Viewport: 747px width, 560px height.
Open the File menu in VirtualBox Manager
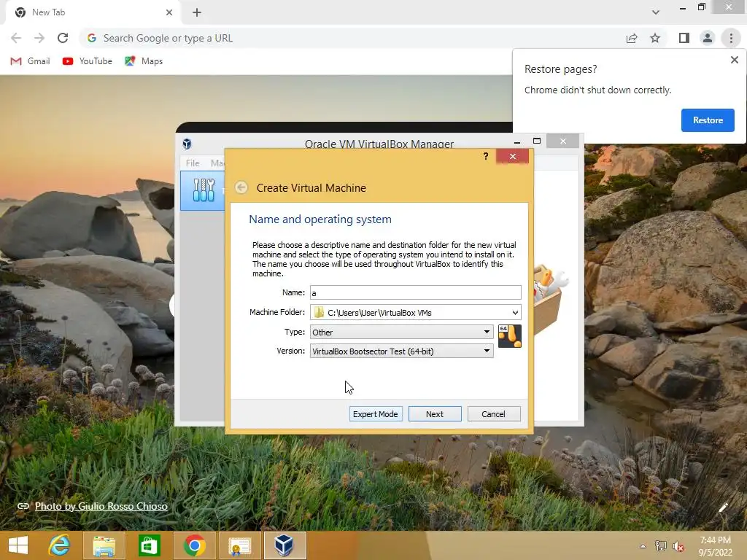point(193,163)
